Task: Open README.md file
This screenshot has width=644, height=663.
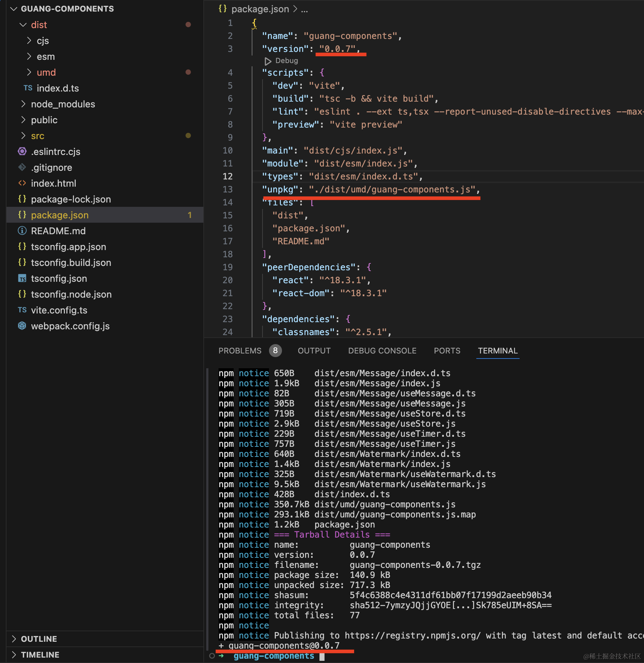Action: coord(58,231)
